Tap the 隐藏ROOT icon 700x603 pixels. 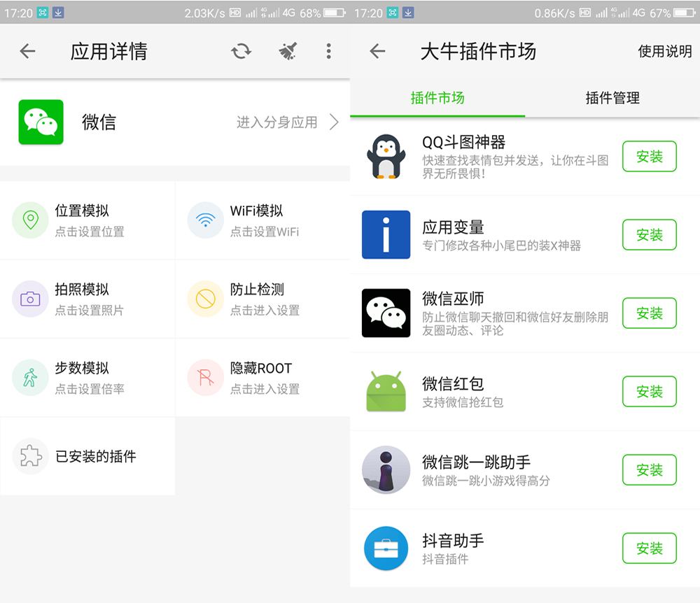[205, 377]
